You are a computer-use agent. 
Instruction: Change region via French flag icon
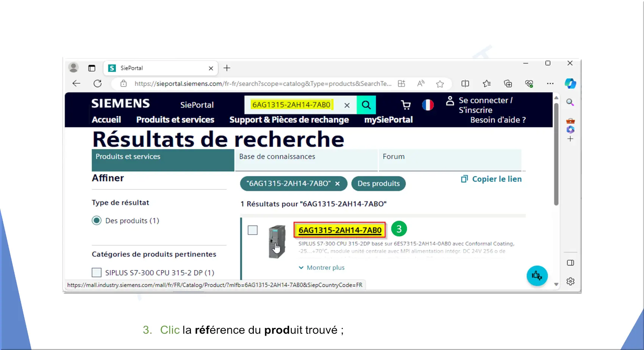[x=428, y=105]
